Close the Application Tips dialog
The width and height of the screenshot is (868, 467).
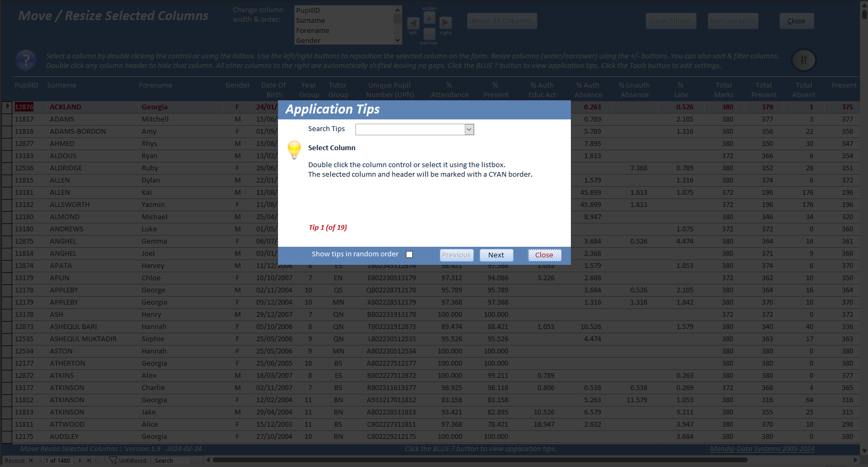tap(544, 255)
